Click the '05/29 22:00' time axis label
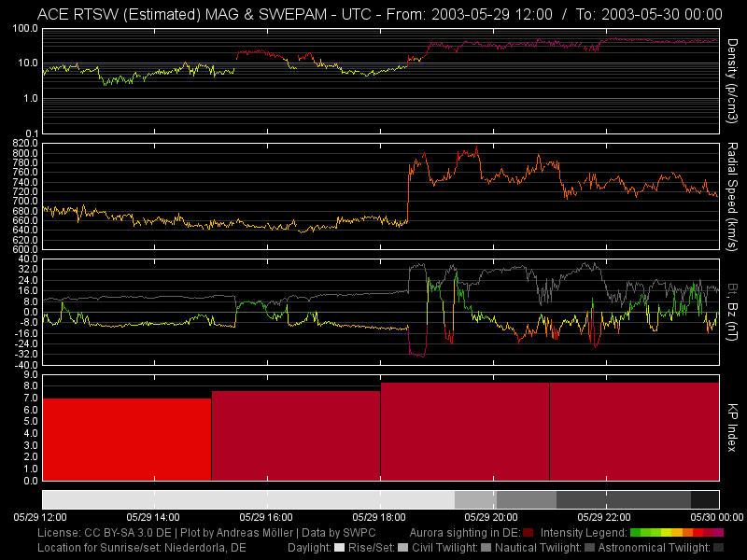This screenshot has width=747, height=560. pyautogui.click(x=604, y=517)
